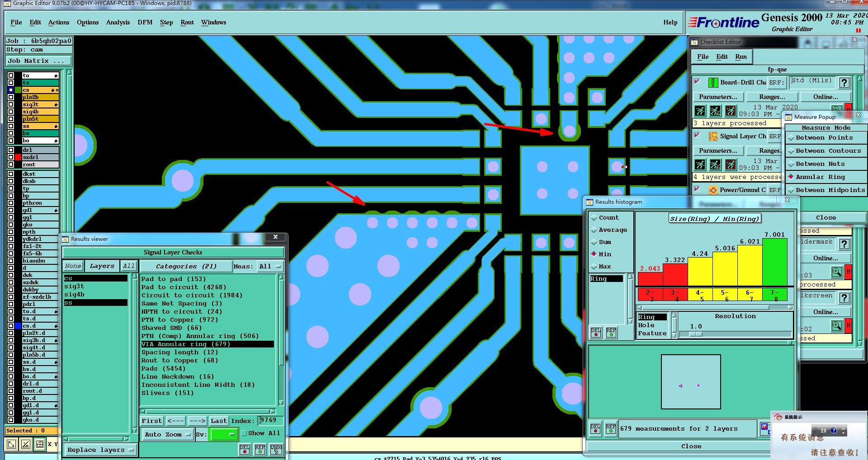Open the DFM menu
868x460 pixels.
[145, 22]
